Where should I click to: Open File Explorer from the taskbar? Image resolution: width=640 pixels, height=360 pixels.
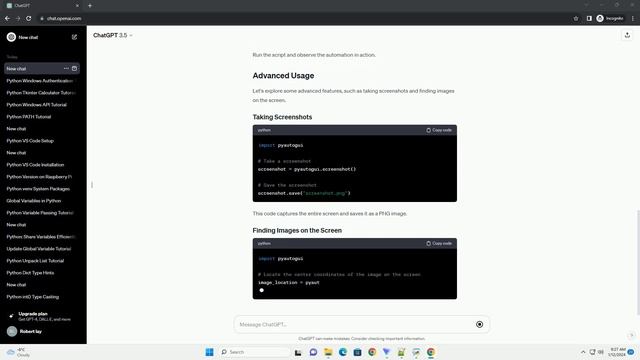[328, 352]
